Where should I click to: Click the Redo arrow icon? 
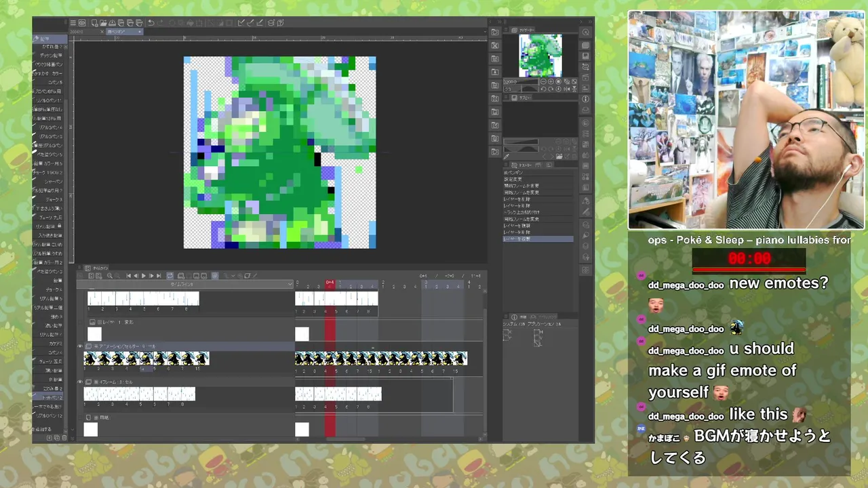[160, 23]
